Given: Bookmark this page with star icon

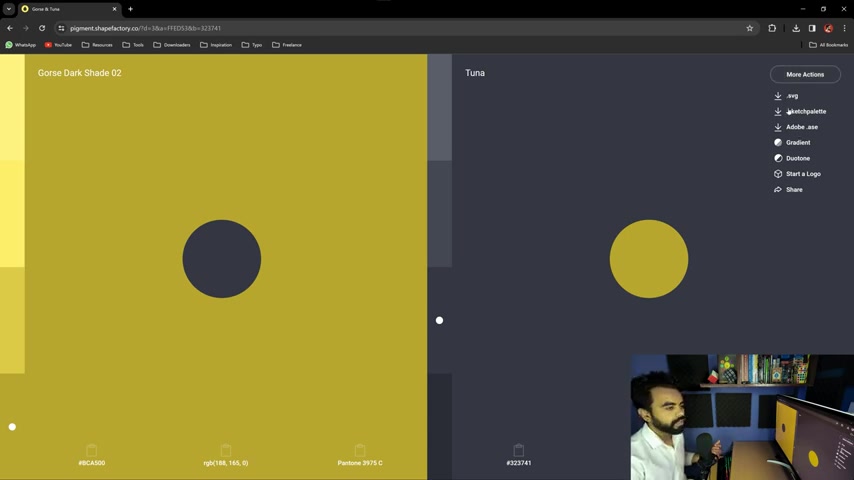Looking at the screenshot, I should click(x=749, y=28).
